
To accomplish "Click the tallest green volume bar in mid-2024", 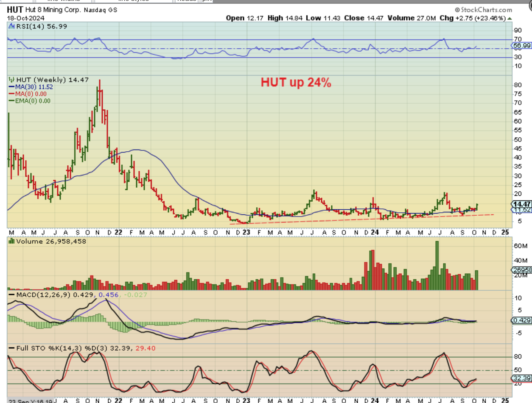I will 437,265.
